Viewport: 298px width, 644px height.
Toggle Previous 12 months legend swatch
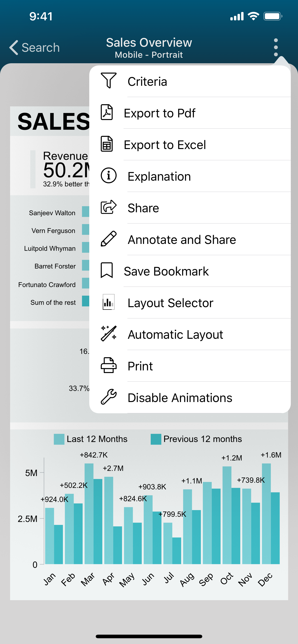coord(156,439)
